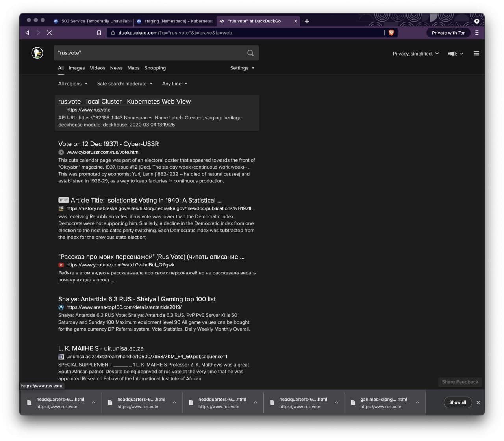Viewport: 504px width, 441px height.
Task: Open the Brave Shields icon in address bar
Action: pos(391,33)
